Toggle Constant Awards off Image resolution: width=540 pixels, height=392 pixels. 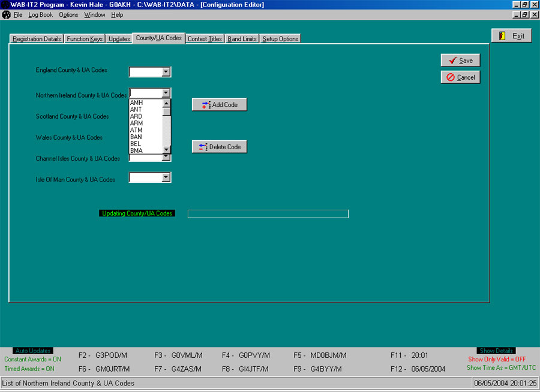(32, 359)
